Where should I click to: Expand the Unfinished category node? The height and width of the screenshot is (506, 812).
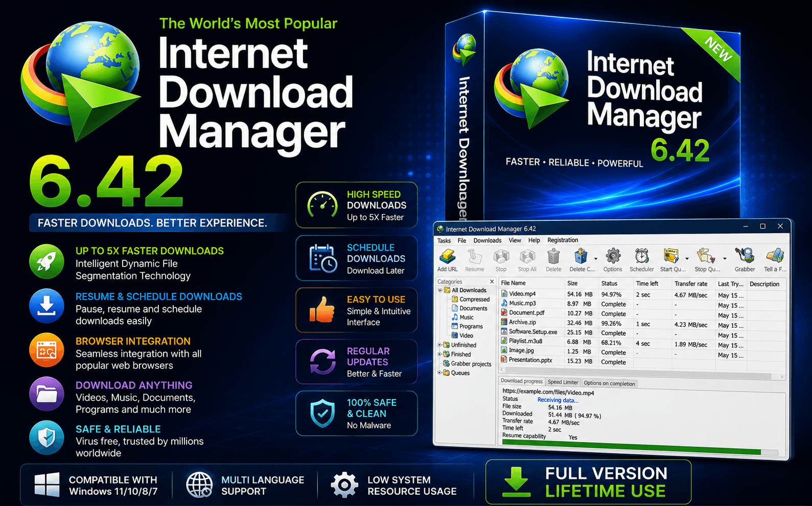coord(439,345)
